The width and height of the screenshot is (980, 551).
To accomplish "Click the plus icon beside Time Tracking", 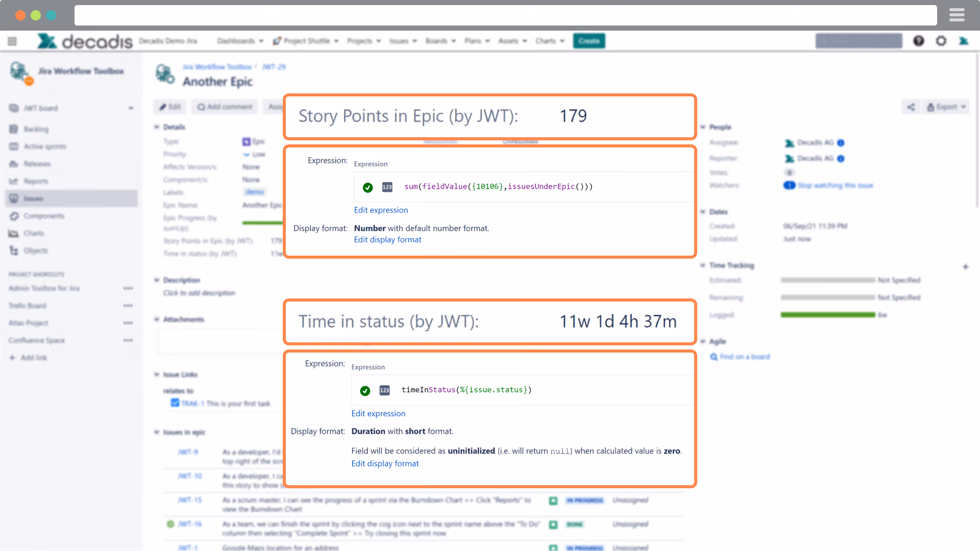I will [x=965, y=266].
